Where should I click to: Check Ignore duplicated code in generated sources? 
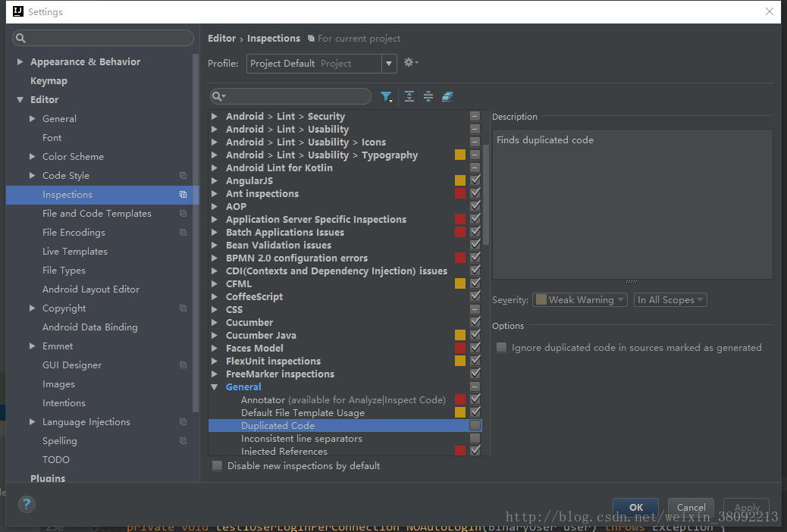point(501,347)
